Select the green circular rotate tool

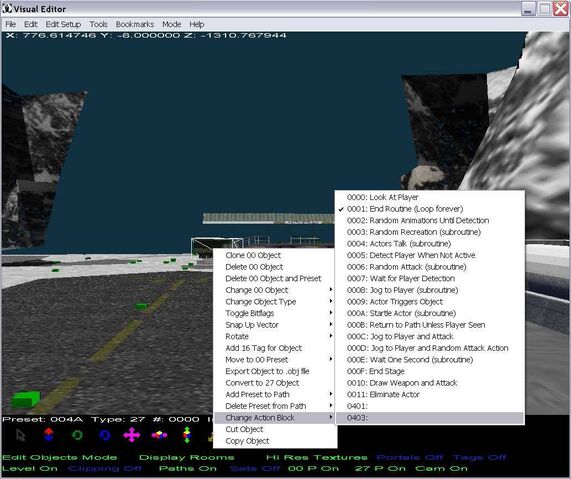coord(77,435)
